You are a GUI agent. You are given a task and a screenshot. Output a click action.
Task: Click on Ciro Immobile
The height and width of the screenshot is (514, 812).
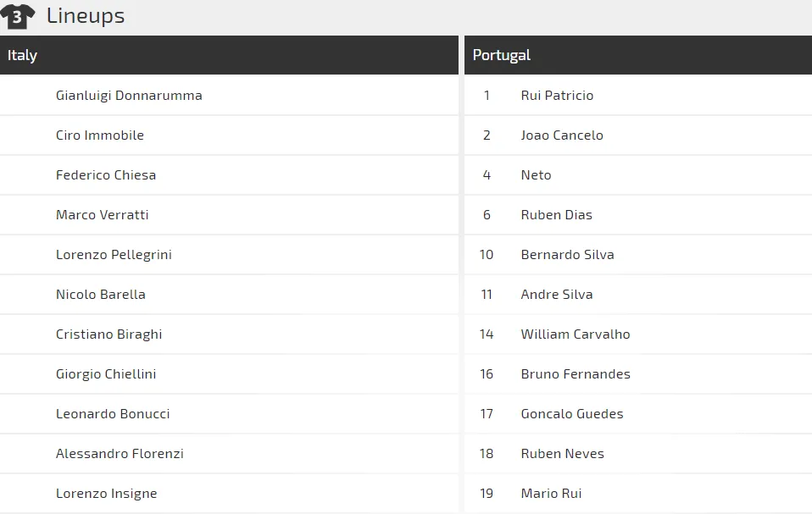[x=100, y=135]
